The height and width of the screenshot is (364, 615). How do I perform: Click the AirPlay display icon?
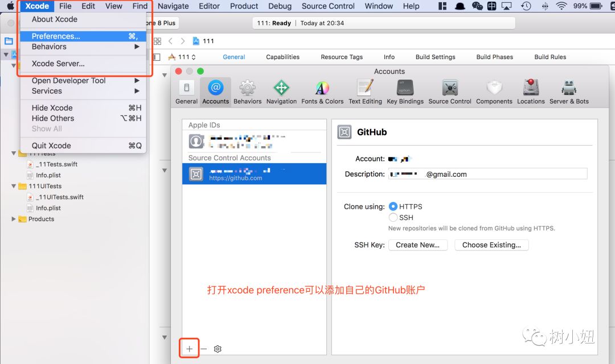(x=507, y=6)
